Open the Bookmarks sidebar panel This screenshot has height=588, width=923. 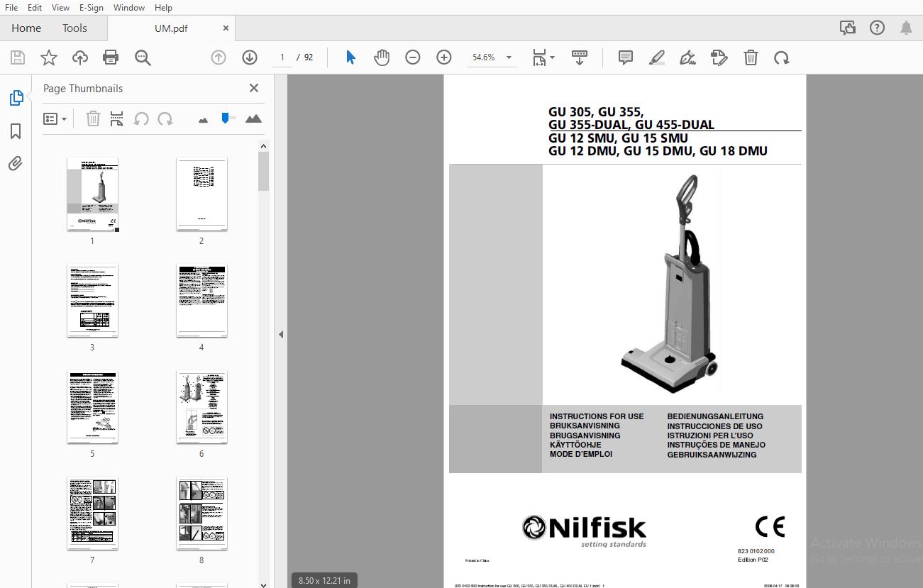(x=16, y=131)
